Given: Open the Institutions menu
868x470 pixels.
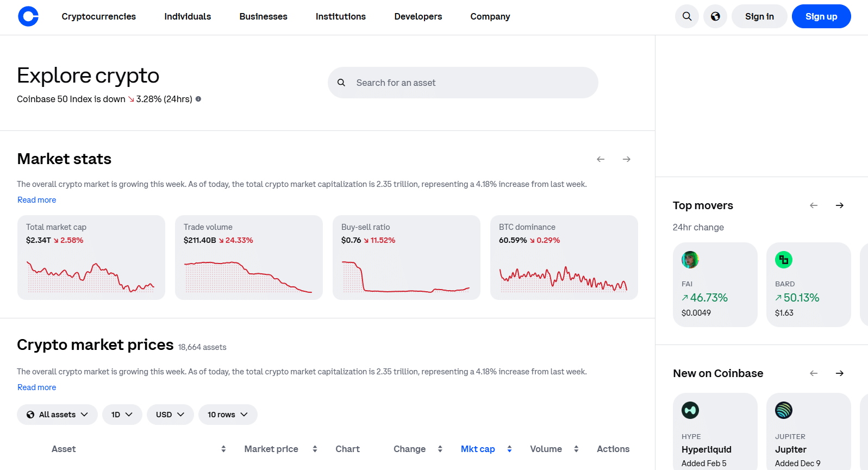Looking at the screenshot, I should 341,16.
